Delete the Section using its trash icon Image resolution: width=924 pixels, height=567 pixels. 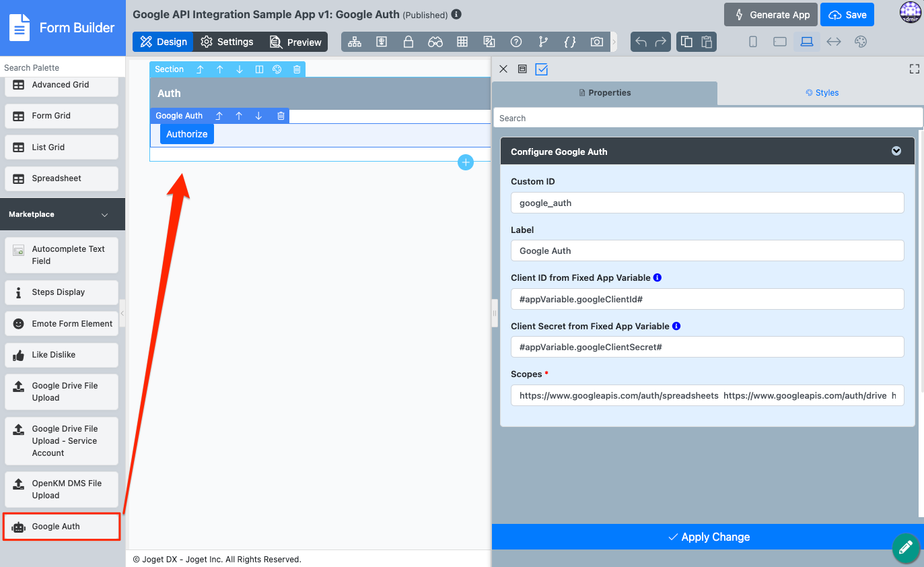coord(297,69)
